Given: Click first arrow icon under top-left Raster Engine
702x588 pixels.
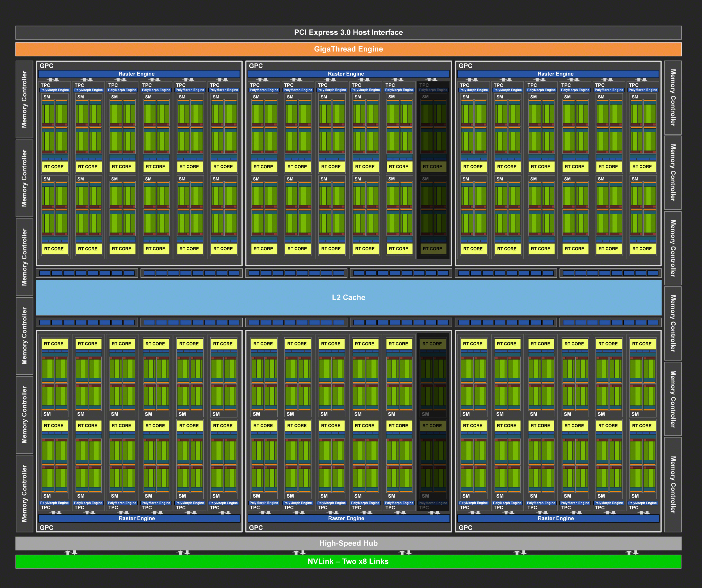Looking at the screenshot, I should (53, 79).
